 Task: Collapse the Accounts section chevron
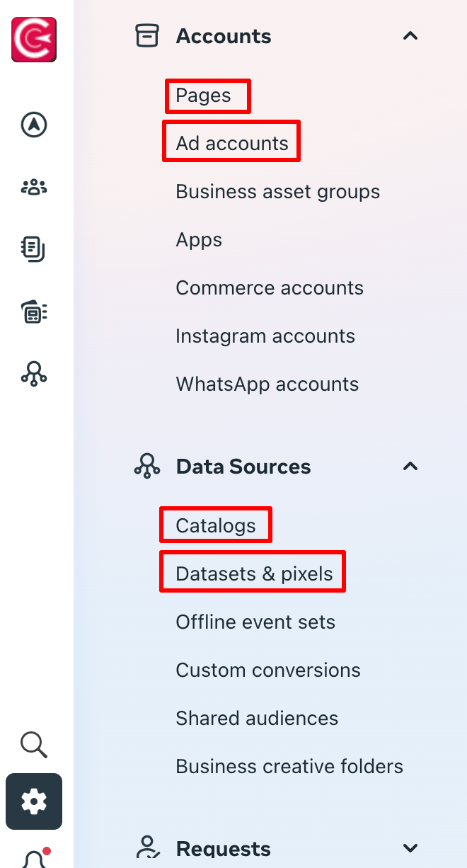pos(410,36)
